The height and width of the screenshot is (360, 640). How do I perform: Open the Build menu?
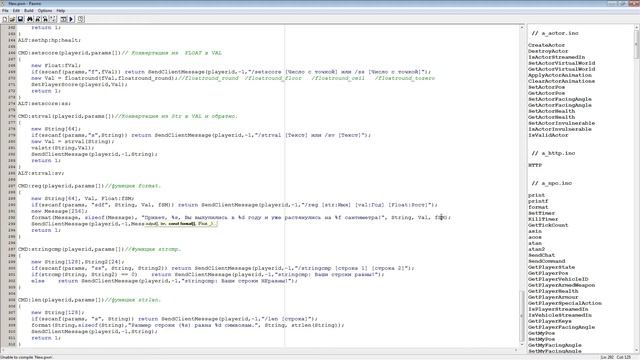[29, 11]
